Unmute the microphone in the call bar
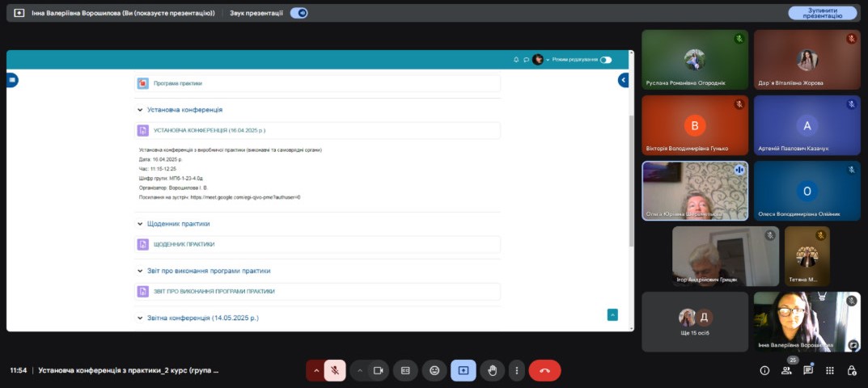 click(334, 370)
